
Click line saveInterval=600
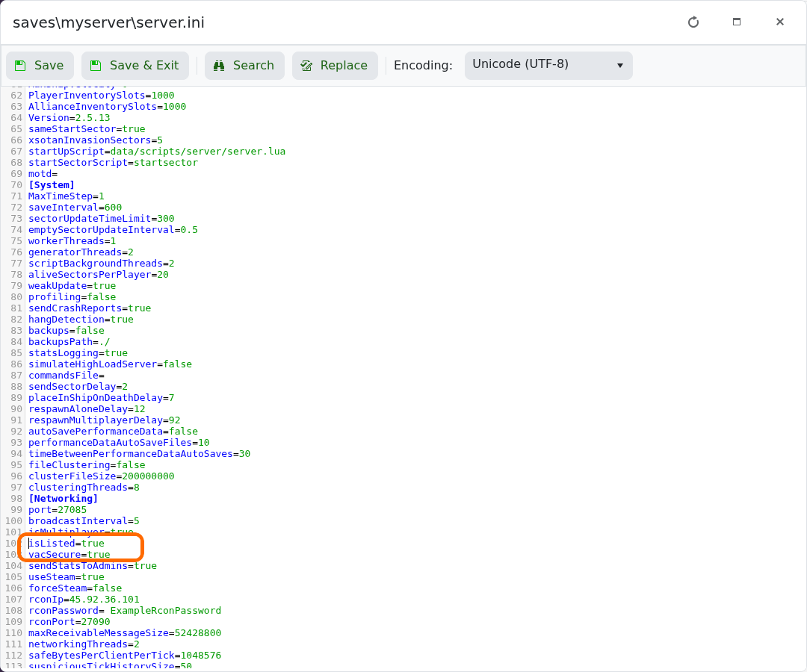(75, 208)
